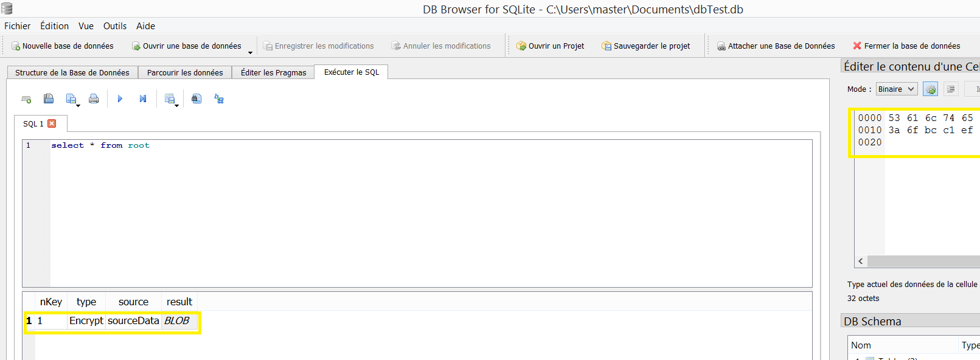Open find in SQL editor (binoculars)
980x360 pixels.
coord(196,99)
